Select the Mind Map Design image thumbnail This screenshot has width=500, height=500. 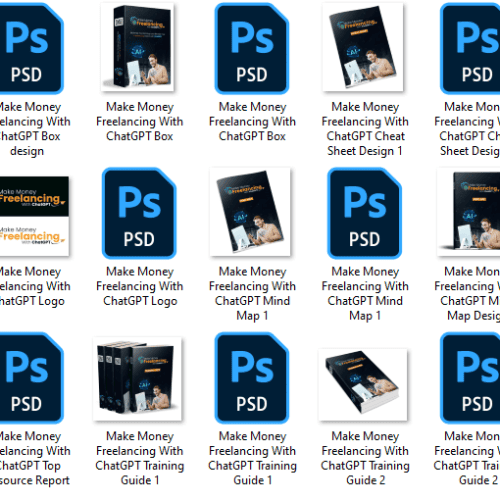pyautogui.click(x=468, y=212)
